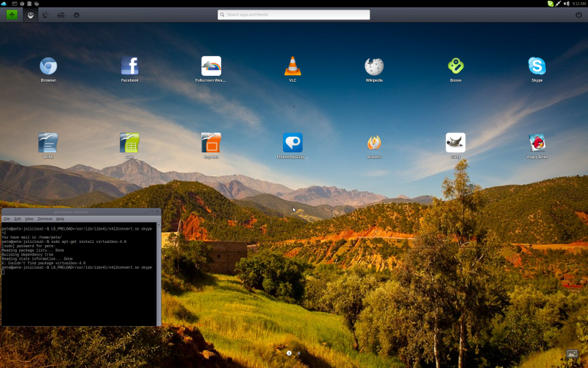
Task: Click the clock showing 9:11 AM
Action: click(579, 4)
